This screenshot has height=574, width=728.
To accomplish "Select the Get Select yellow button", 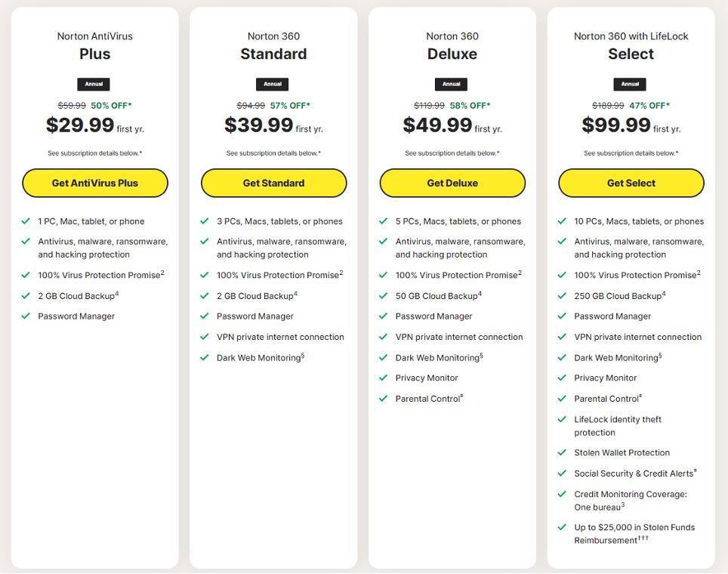I will tap(631, 183).
